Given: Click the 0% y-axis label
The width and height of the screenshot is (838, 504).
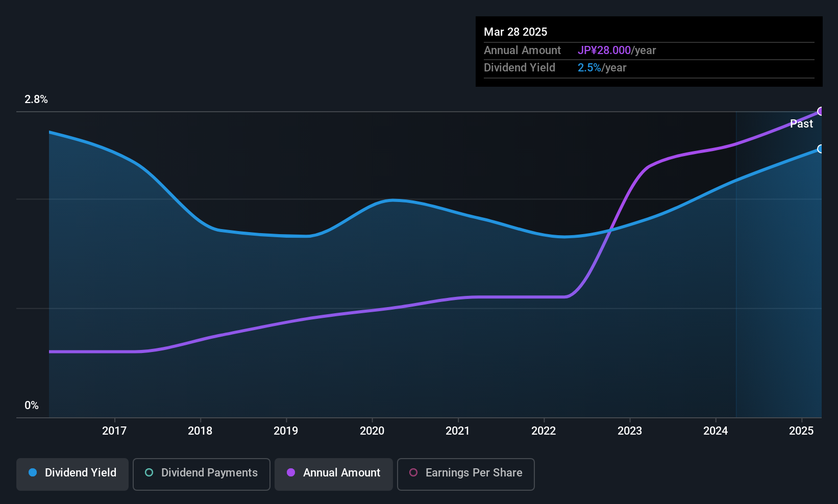Looking at the screenshot, I should pyautogui.click(x=32, y=406).
